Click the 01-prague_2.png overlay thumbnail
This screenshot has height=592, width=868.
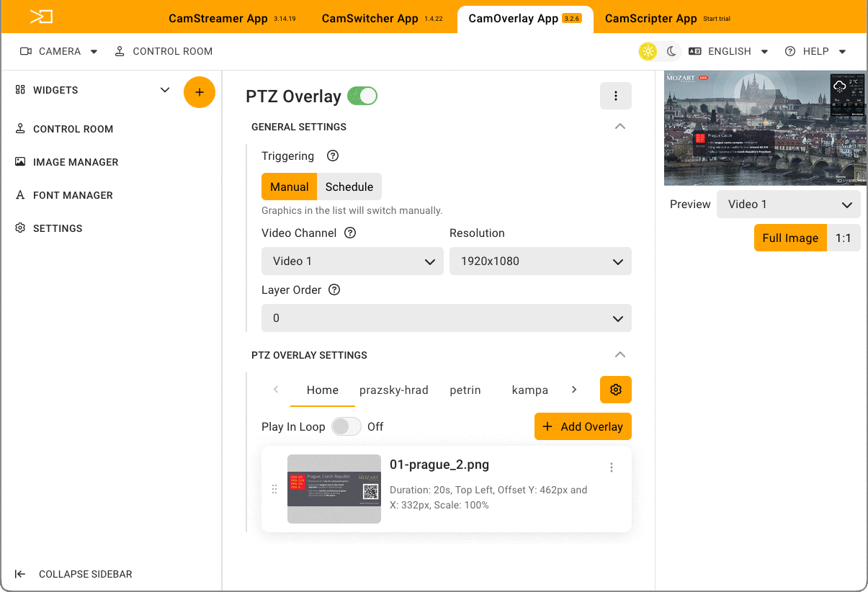tap(334, 488)
